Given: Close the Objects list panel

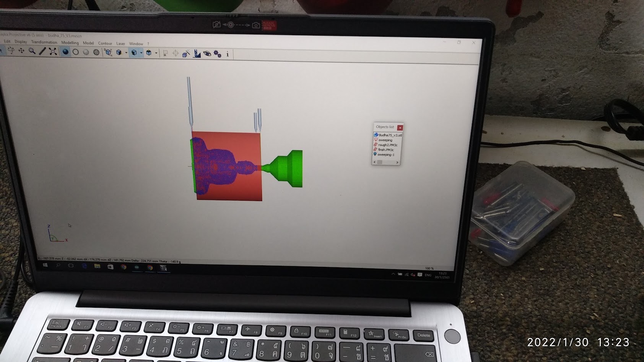Looking at the screenshot, I should [400, 128].
